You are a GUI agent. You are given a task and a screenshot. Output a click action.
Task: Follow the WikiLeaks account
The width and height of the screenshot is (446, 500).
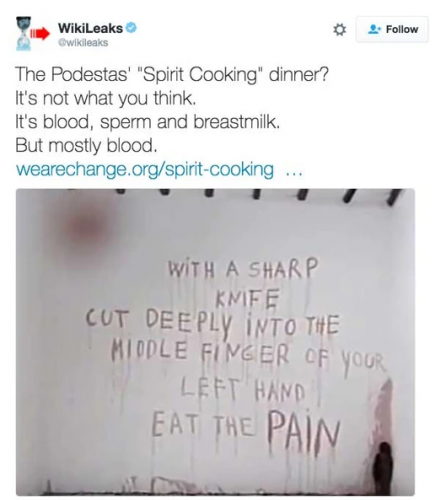pos(392,29)
